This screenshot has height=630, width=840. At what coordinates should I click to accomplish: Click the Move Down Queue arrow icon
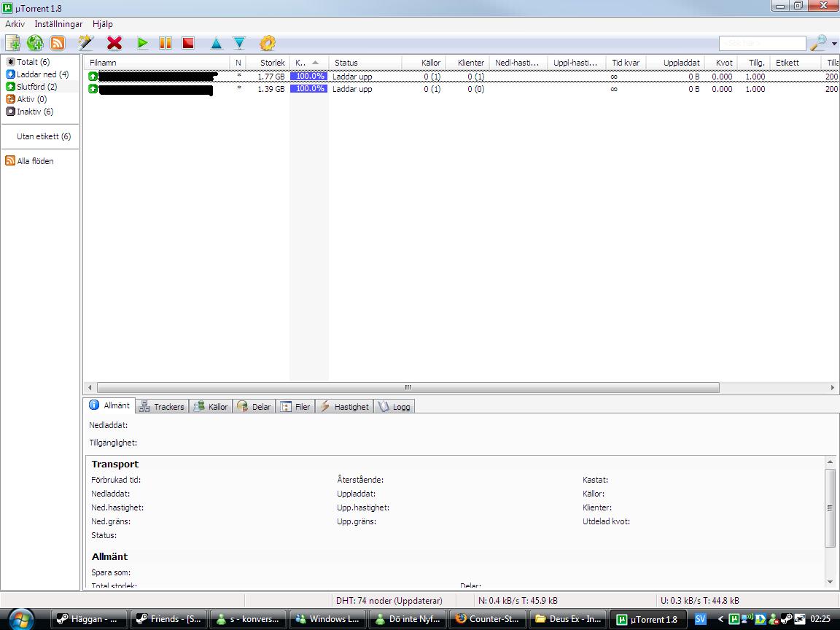click(x=239, y=44)
